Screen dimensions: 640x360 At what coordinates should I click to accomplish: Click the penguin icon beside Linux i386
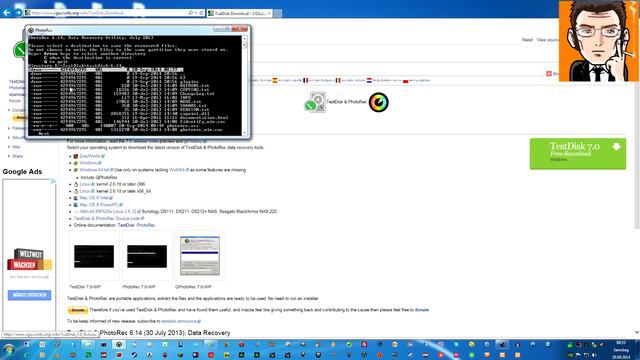pos(76,184)
